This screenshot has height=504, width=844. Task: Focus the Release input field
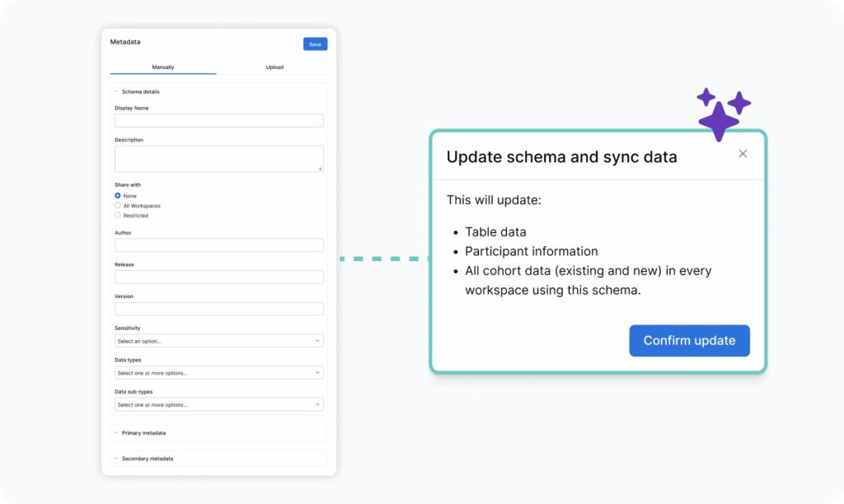(x=219, y=277)
